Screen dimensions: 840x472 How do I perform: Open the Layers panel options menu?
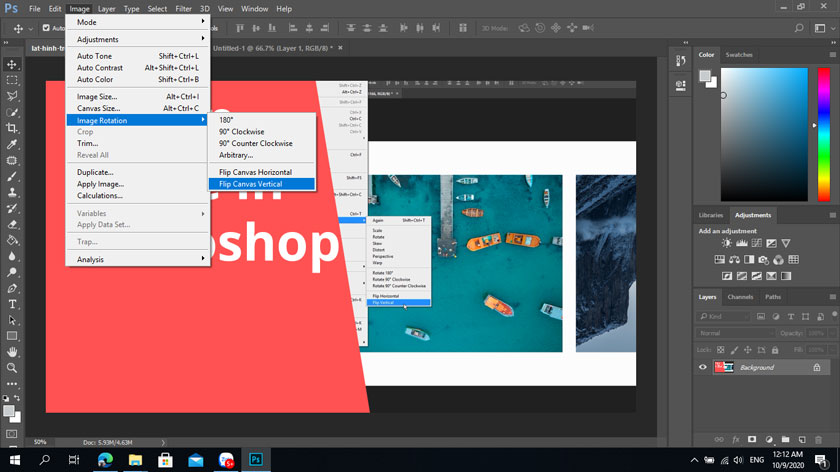pyautogui.click(x=832, y=297)
